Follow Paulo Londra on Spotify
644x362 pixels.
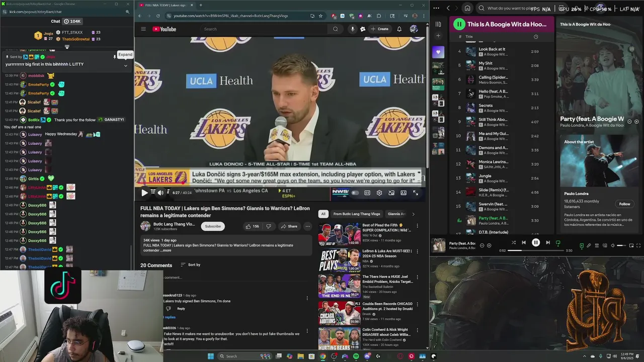pos(624,204)
